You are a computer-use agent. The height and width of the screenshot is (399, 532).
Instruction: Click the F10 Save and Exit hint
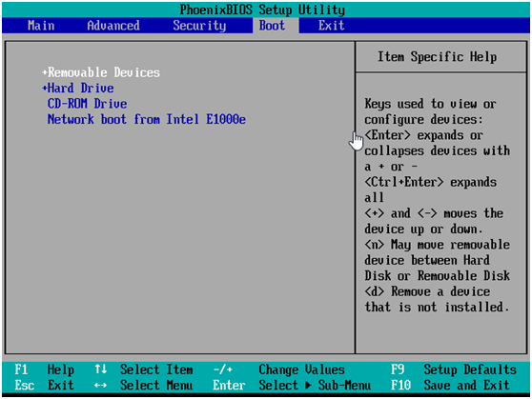click(x=450, y=385)
